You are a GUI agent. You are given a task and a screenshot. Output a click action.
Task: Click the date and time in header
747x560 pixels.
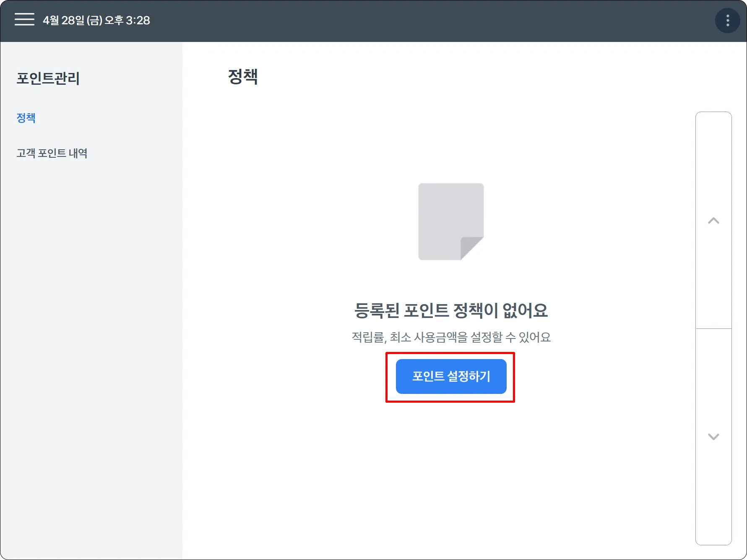(x=96, y=20)
